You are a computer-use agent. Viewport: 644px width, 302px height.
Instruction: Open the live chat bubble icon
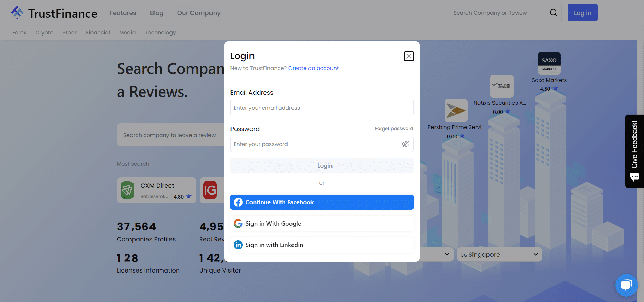point(626,285)
